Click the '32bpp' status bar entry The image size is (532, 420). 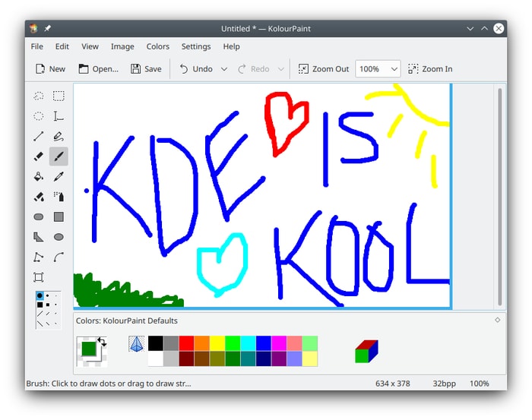pyautogui.click(x=444, y=384)
